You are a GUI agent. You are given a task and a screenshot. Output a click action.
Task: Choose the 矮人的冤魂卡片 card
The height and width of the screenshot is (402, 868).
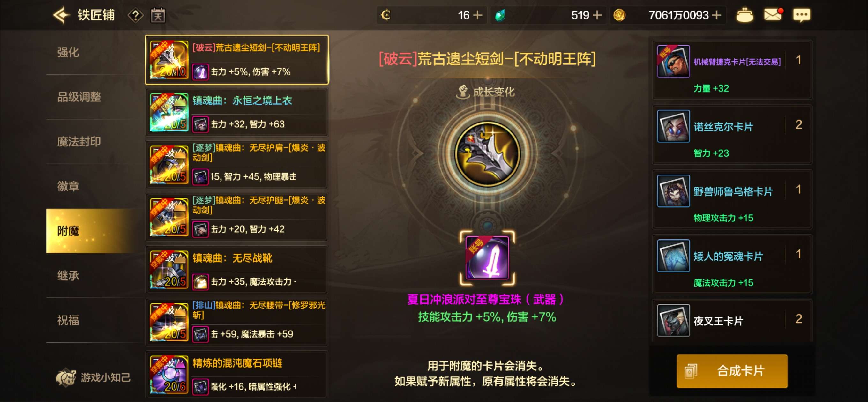pyautogui.click(x=732, y=264)
